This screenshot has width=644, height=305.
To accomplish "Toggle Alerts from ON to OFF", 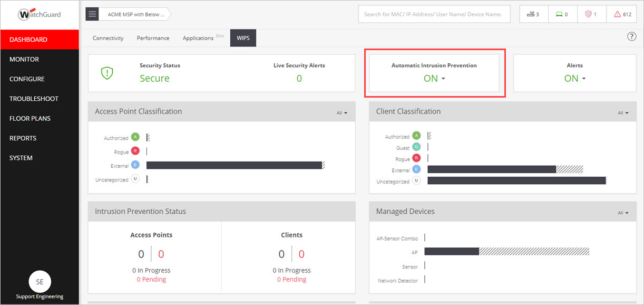I will (574, 78).
